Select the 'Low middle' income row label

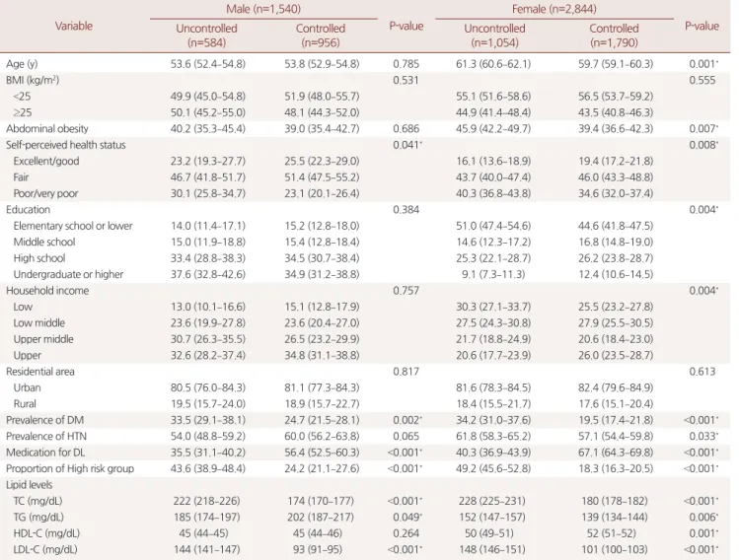tap(39, 323)
